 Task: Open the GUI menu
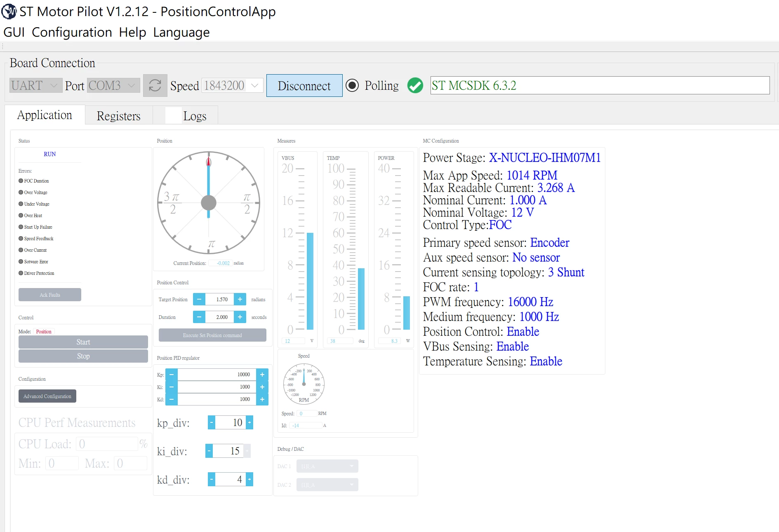[14, 32]
